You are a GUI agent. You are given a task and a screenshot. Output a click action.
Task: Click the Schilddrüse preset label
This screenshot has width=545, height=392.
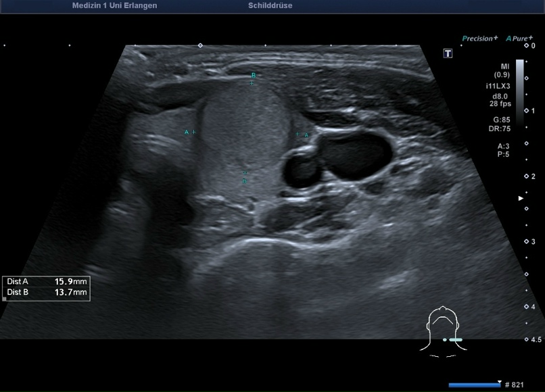tap(270, 5)
